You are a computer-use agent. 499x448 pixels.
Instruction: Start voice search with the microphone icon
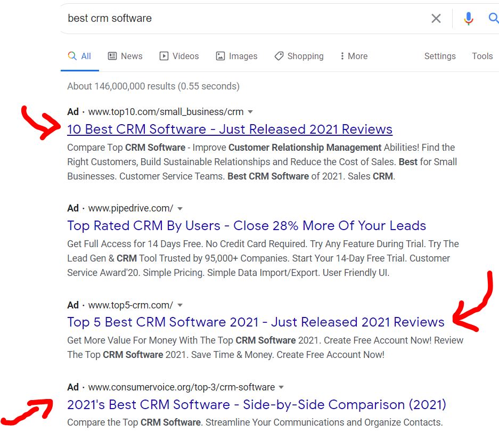pos(468,19)
